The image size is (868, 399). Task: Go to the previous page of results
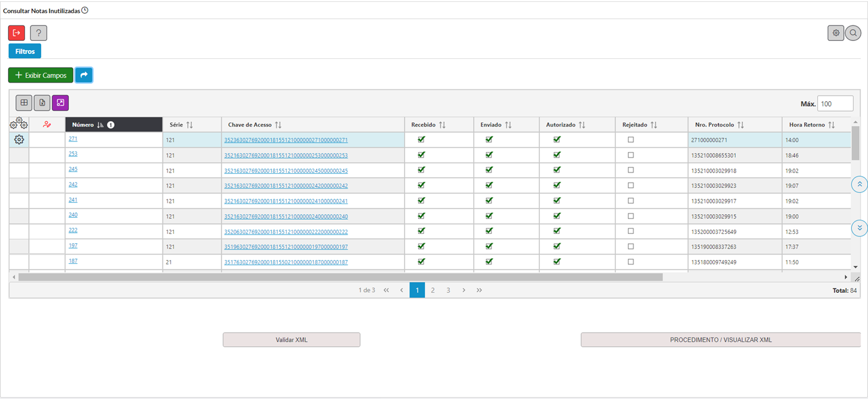[401, 290]
